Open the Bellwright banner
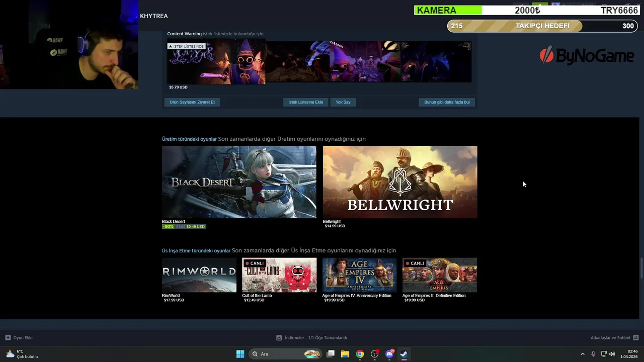Viewport: 644px width, 362px height. click(400, 182)
